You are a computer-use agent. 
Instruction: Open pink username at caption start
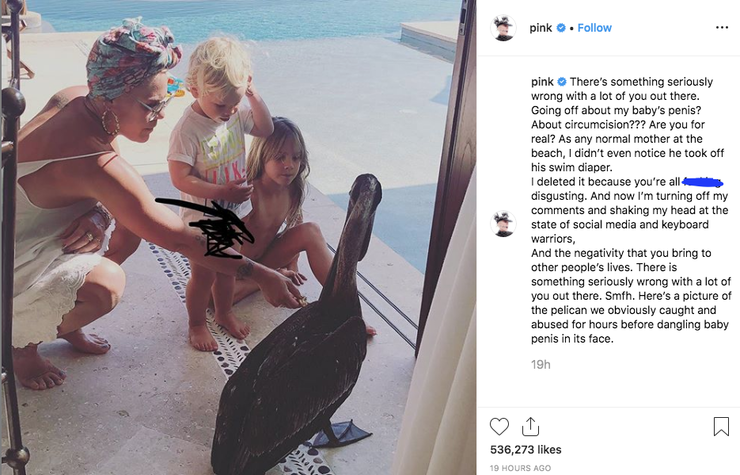(542, 82)
